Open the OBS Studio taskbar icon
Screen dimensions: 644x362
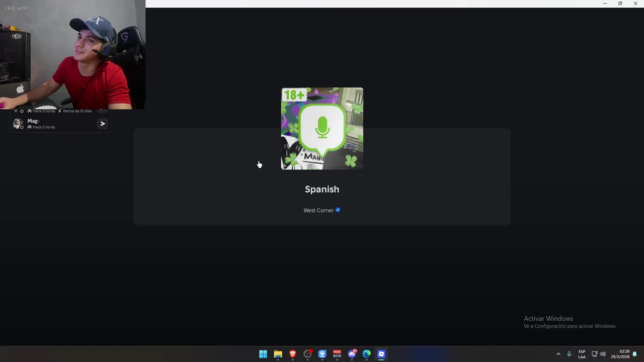click(307, 354)
